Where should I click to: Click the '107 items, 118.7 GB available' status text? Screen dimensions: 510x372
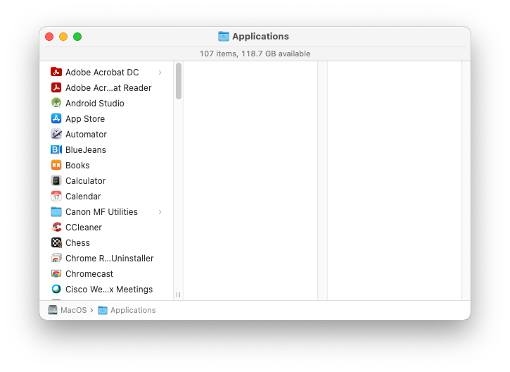coord(255,54)
